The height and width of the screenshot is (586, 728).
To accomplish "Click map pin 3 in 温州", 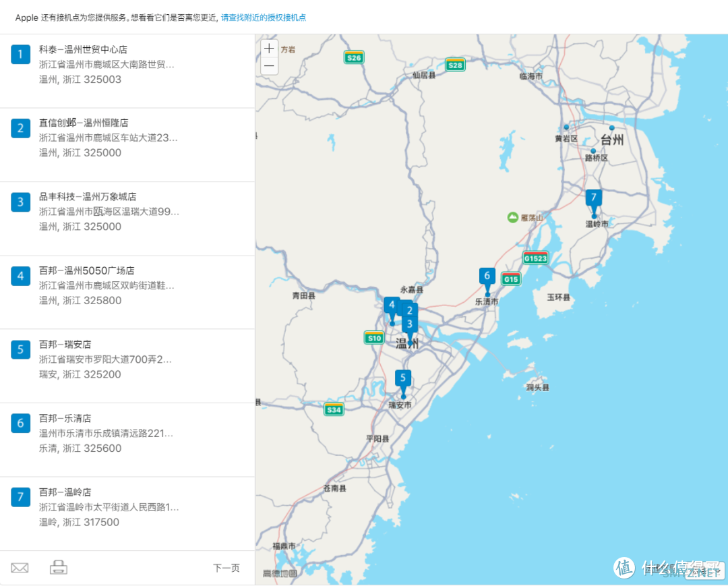I will pos(410,324).
